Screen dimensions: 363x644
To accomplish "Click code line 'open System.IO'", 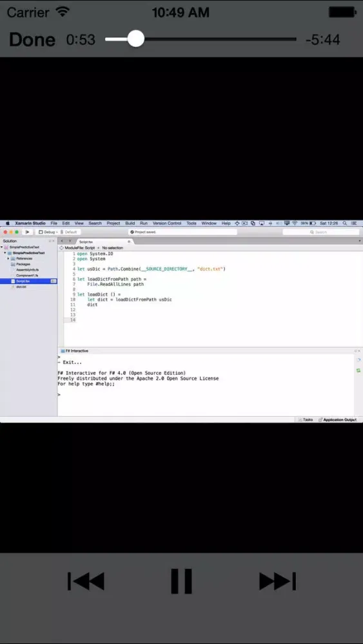I will [x=95, y=254].
